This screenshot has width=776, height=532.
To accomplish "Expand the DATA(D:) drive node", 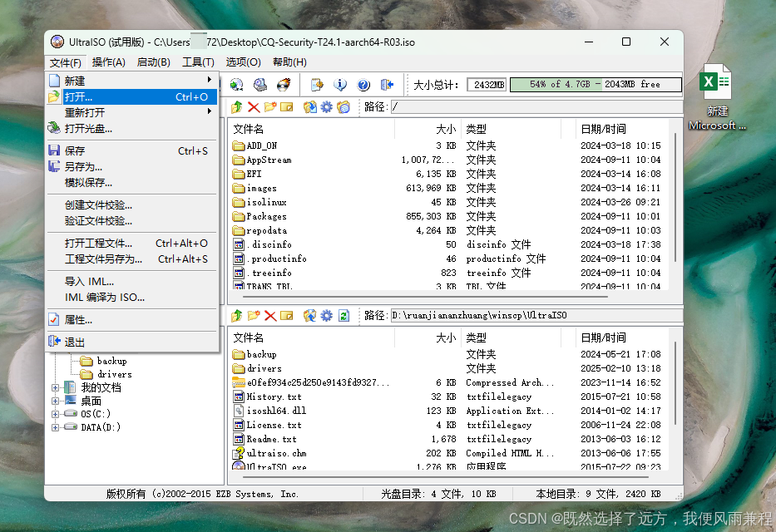I will 55,427.
